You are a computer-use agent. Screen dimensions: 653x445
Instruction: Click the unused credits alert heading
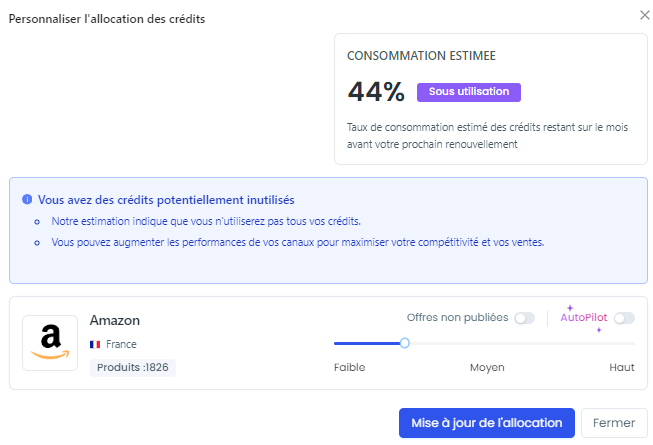(166, 200)
